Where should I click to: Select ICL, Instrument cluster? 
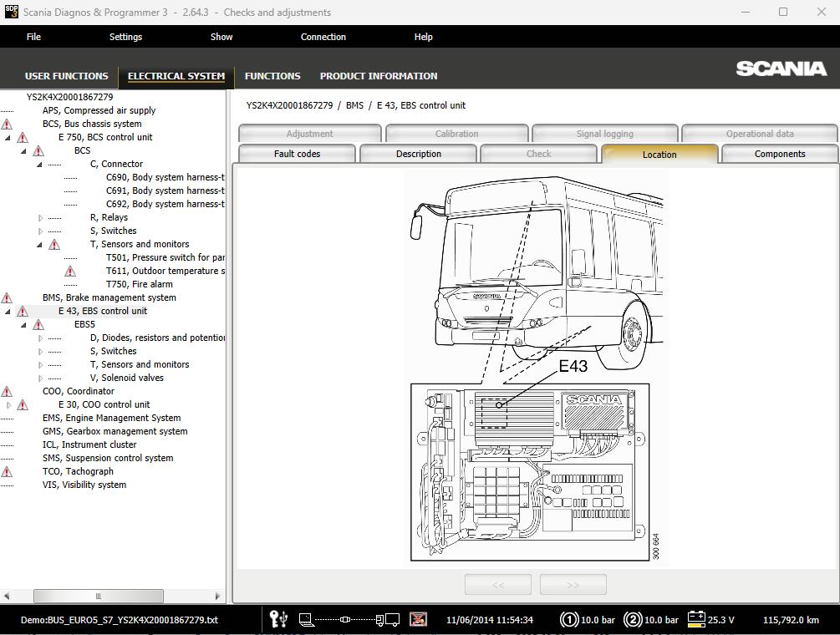coord(89,445)
